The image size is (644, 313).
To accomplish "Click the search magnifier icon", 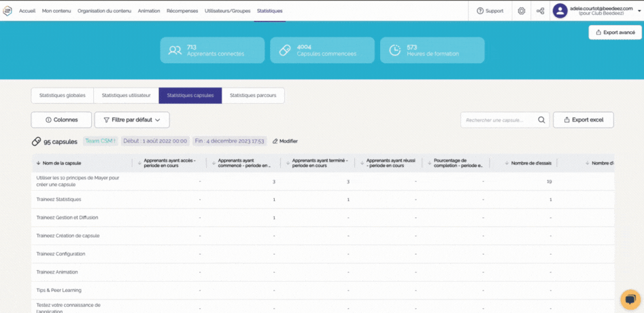I will [542, 120].
